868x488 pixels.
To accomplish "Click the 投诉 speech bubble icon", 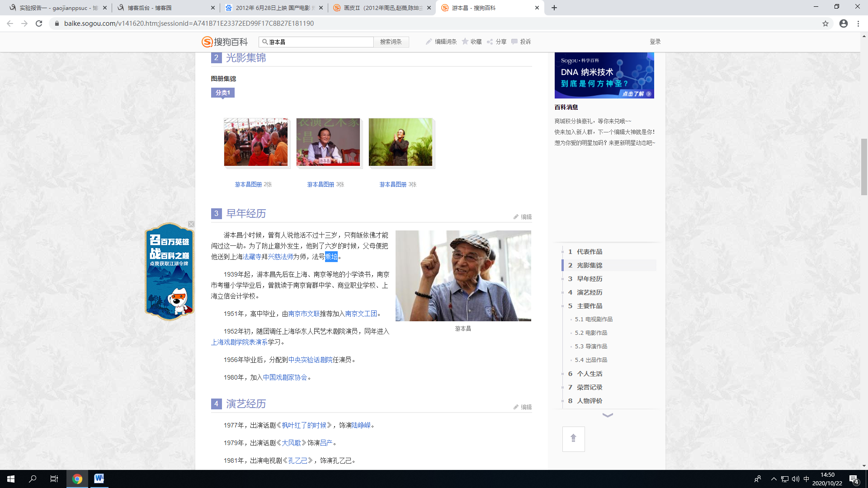I will coord(514,42).
